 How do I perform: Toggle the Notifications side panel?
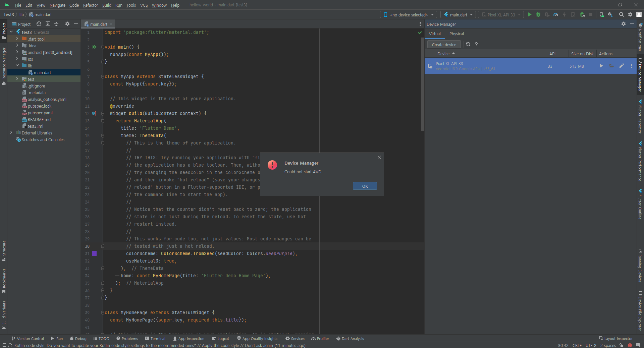tap(640, 37)
